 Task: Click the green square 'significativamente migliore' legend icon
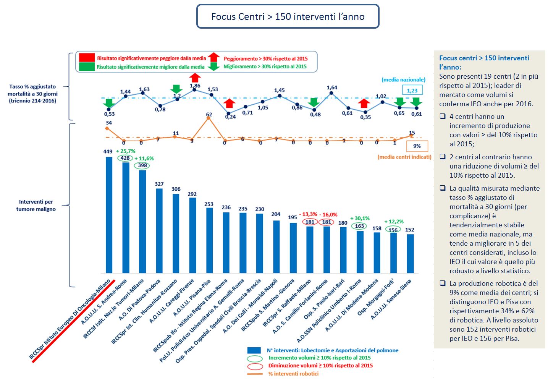87,66
